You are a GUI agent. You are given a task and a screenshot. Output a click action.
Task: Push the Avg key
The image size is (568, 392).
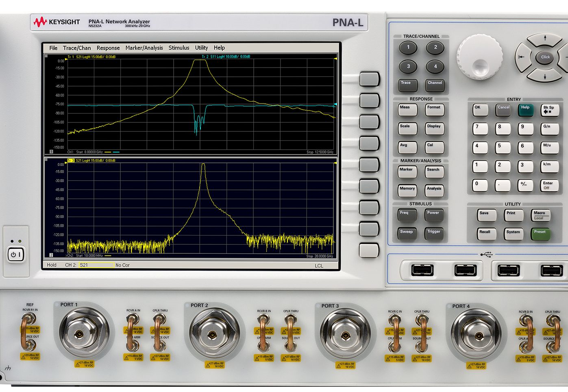[407, 147]
